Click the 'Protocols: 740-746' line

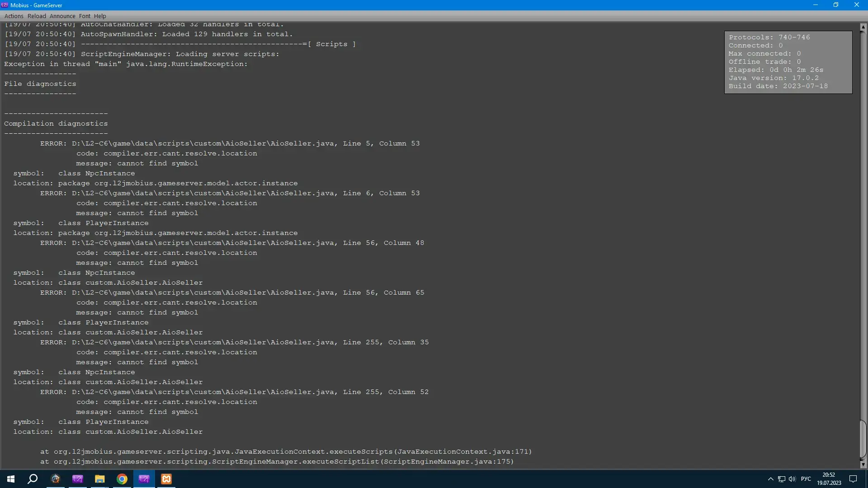point(769,38)
